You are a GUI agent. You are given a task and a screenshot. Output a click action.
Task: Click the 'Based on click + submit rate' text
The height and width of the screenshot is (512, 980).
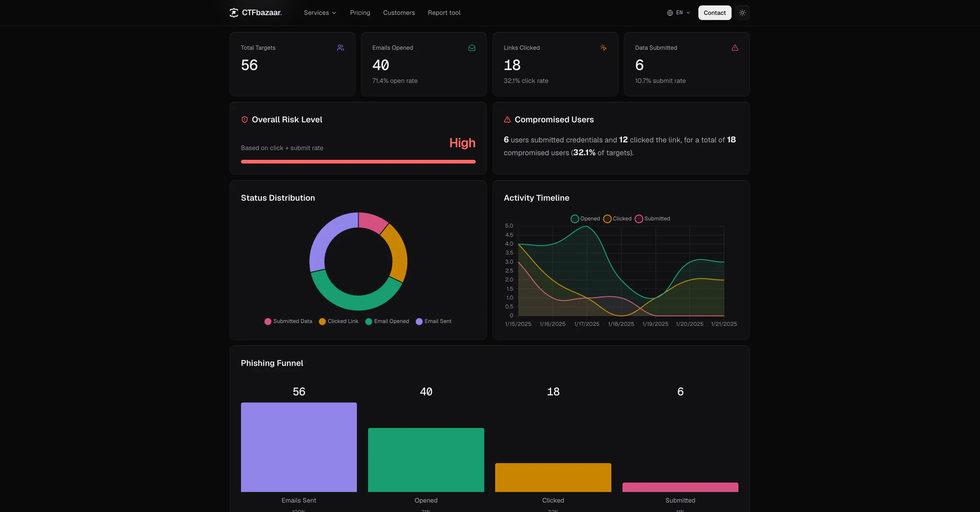282,148
